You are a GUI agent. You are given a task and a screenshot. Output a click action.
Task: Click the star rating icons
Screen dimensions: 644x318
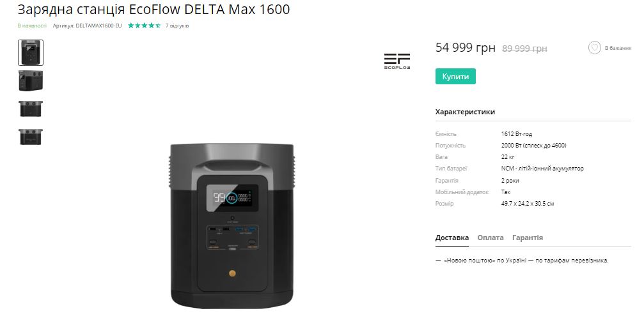click(x=144, y=26)
